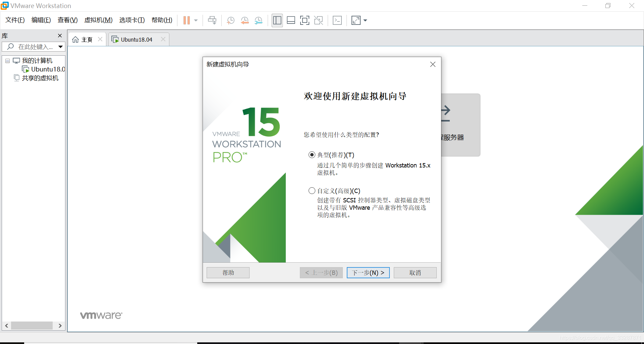Click the search magnifier icon in library
This screenshot has width=644, height=344.
(10, 47)
